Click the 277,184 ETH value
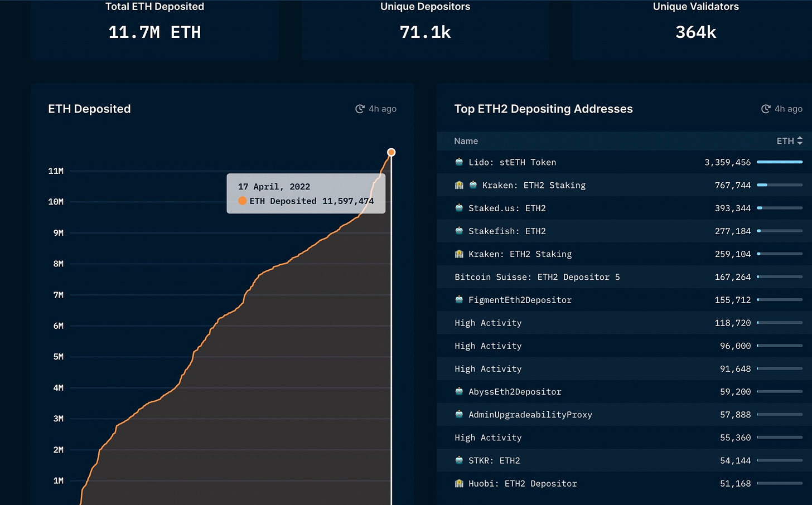This screenshot has height=505, width=812. point(733,231)
